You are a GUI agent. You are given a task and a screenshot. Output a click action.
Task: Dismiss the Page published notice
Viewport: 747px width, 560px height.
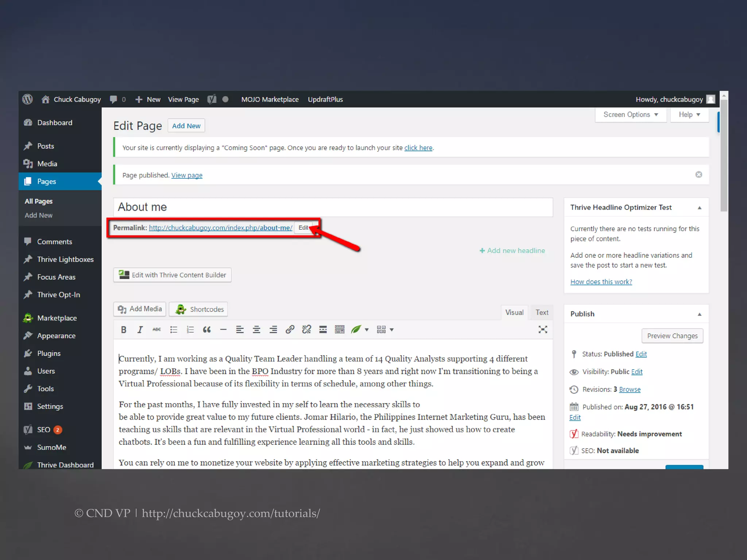(698, 175)
